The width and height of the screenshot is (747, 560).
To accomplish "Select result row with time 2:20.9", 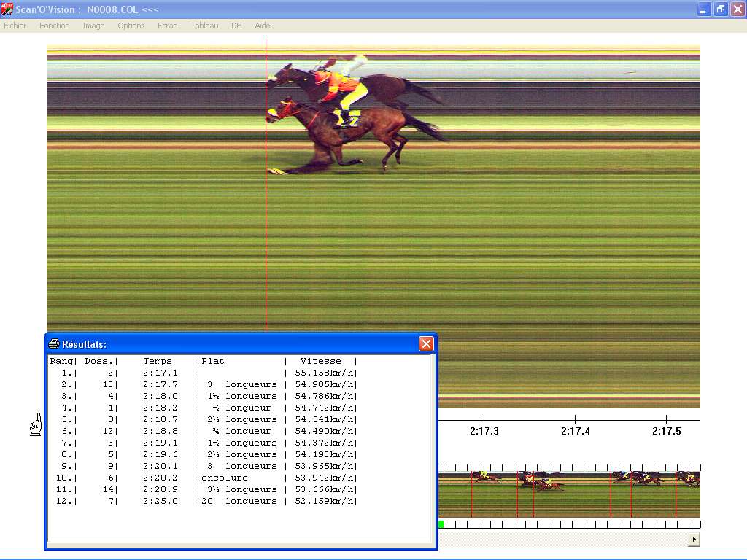I will point(204,489).
